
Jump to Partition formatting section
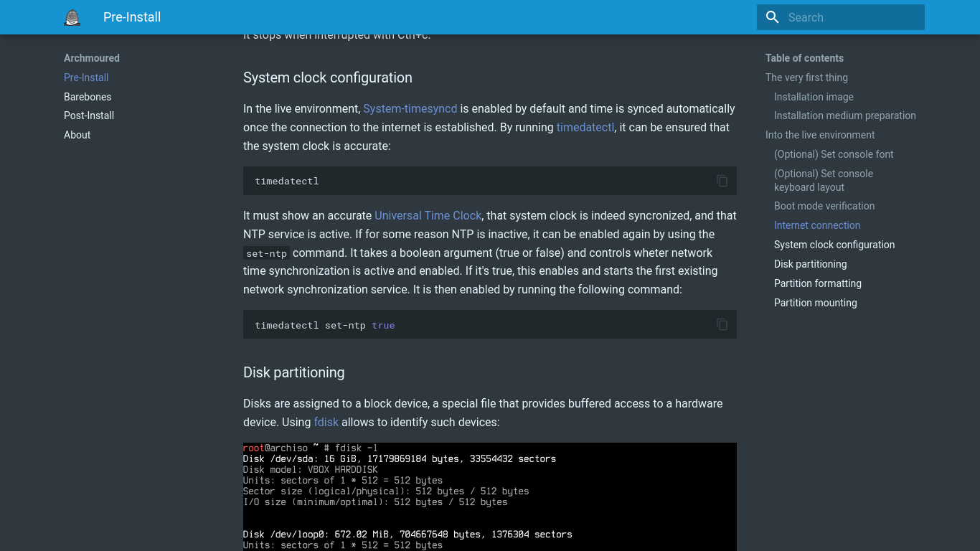coord(817,283)
